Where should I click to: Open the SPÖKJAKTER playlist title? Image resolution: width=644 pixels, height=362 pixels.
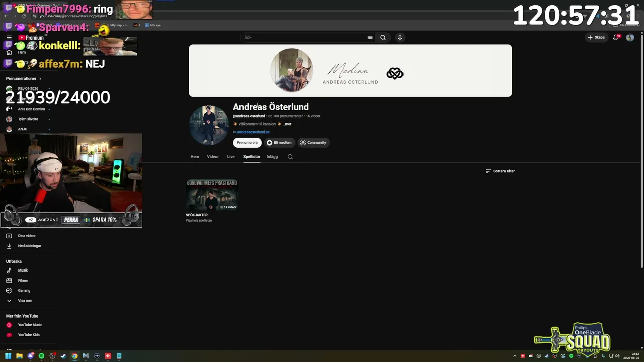coord(197,215)
